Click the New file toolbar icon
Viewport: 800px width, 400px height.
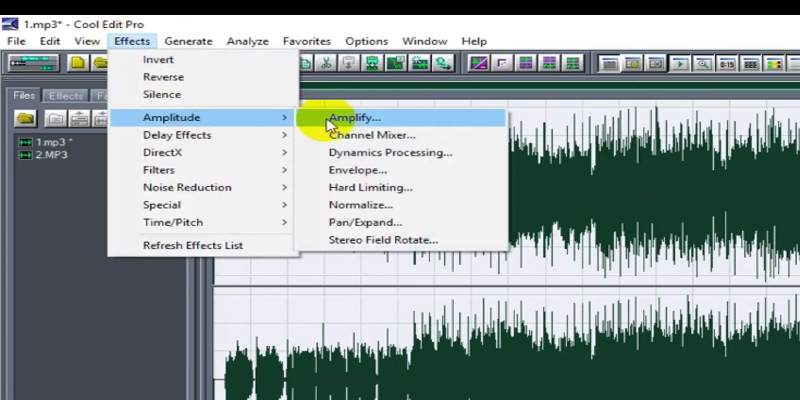pos(78,63)
